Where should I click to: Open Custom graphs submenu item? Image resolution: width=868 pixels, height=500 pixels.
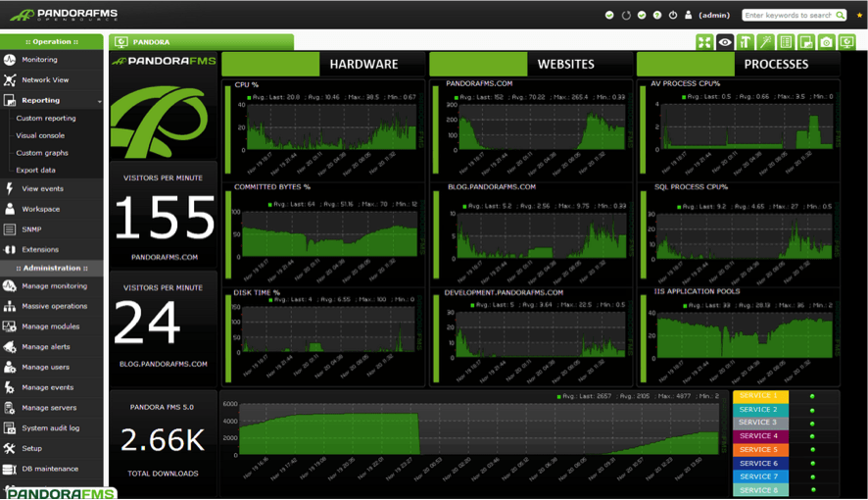point(42,153)
